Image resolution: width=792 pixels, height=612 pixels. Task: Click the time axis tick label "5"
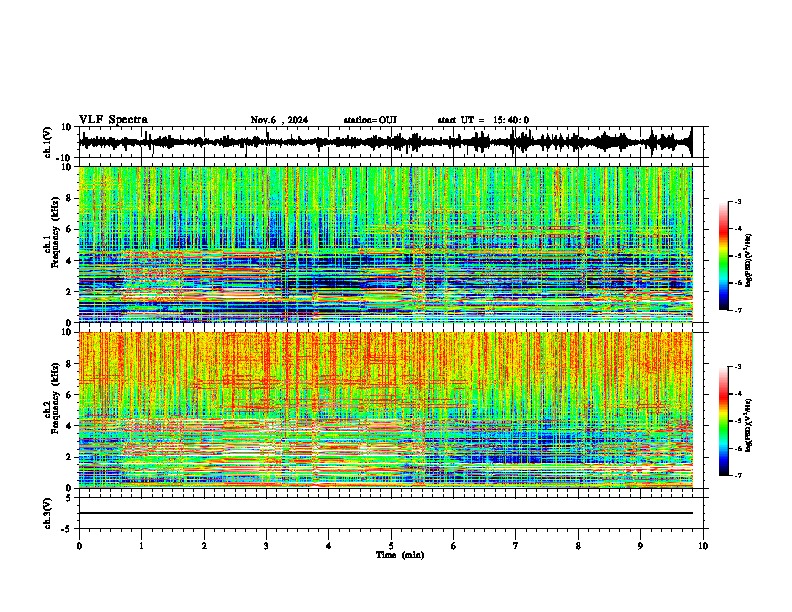[391, 546]
